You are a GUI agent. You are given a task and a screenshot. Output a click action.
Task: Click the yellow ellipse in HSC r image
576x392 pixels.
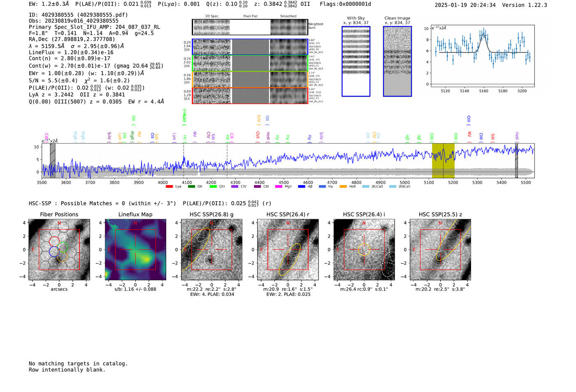pos(290,260)
